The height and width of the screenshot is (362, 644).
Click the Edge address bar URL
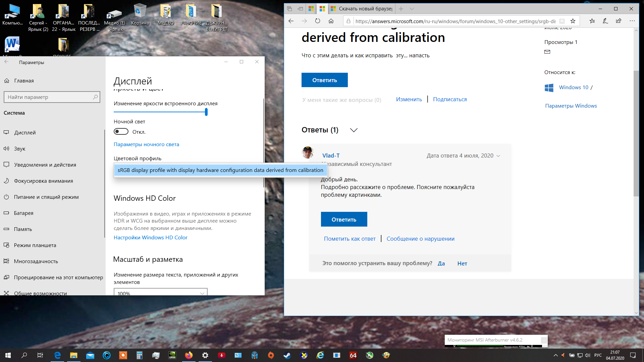point(455,21)
